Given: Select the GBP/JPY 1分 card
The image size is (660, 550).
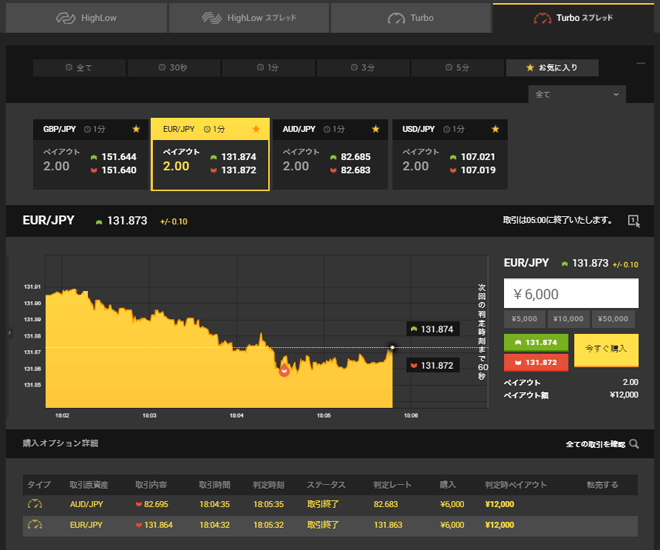Looking at the screenshot, I should click(90, 154).
